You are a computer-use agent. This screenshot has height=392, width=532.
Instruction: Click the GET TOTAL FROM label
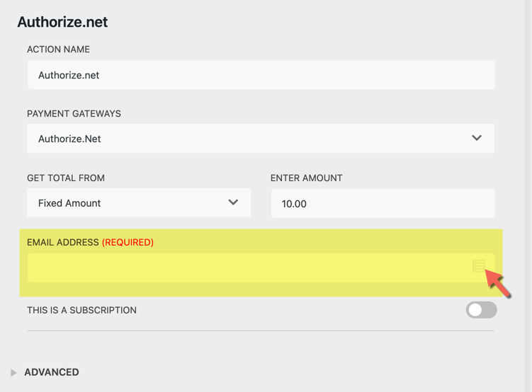point(66,178)
